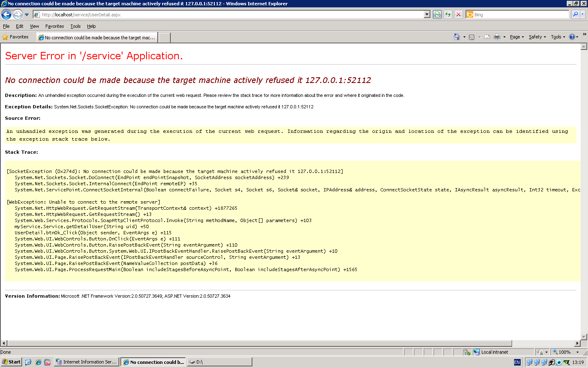Screen dimensions: 588x368
Task: Open the zoom level dropdown arrow
Action: (x=577, y=352)
